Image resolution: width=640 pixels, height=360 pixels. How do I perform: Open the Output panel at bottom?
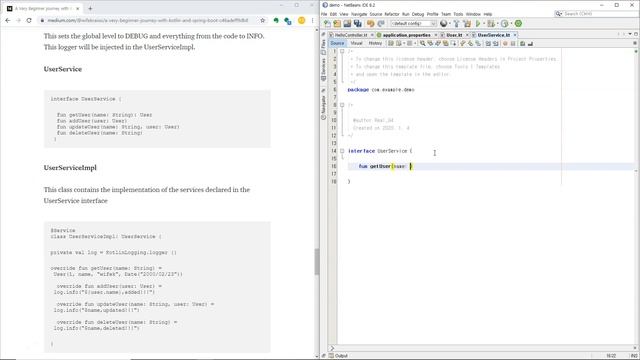click(338, 356)
